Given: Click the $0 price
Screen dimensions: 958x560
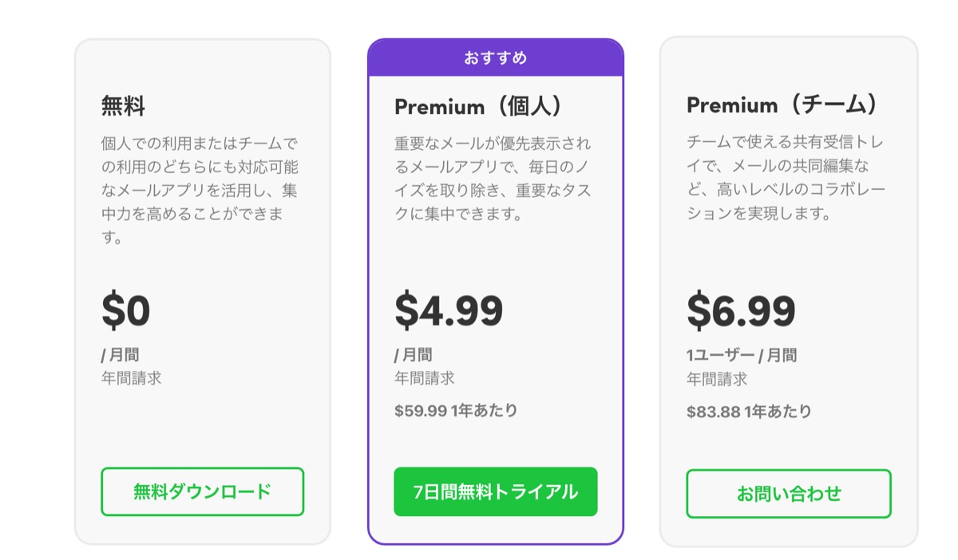Looking at the screenshot, I should (x=126, y=311).
